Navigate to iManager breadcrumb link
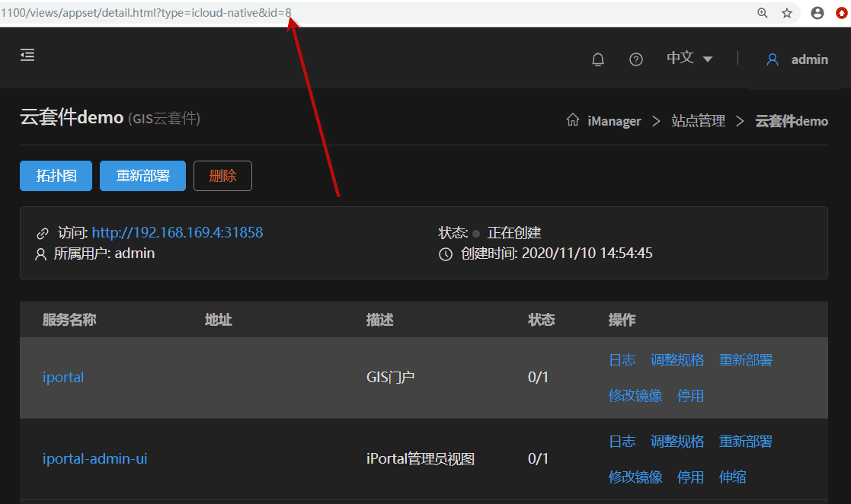 [x=614, y=121]
